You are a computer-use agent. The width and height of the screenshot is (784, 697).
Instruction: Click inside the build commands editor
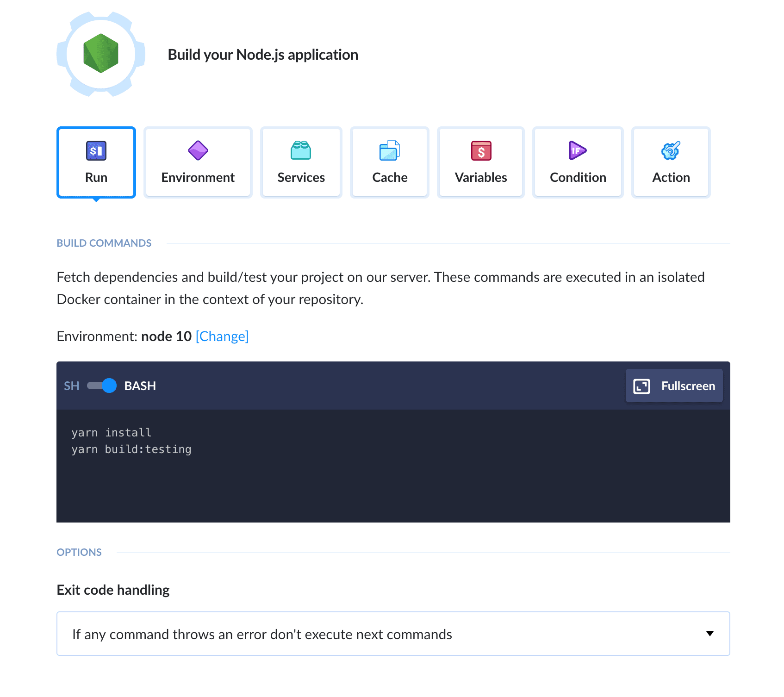tap(392, 481)
